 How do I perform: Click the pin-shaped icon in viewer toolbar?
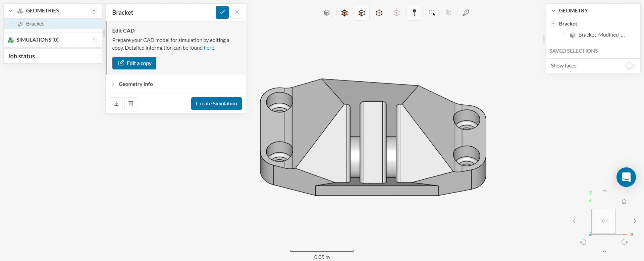click(414, 13)
